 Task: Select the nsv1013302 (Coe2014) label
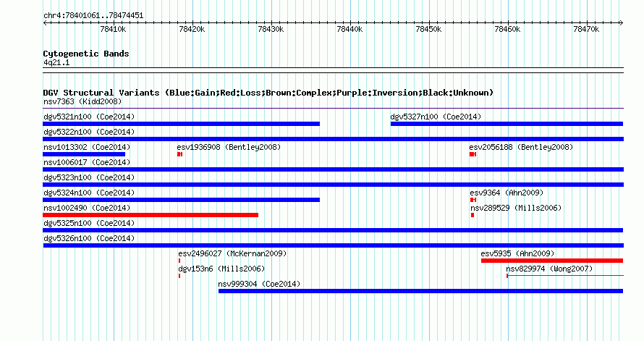[x=87, y=147]
